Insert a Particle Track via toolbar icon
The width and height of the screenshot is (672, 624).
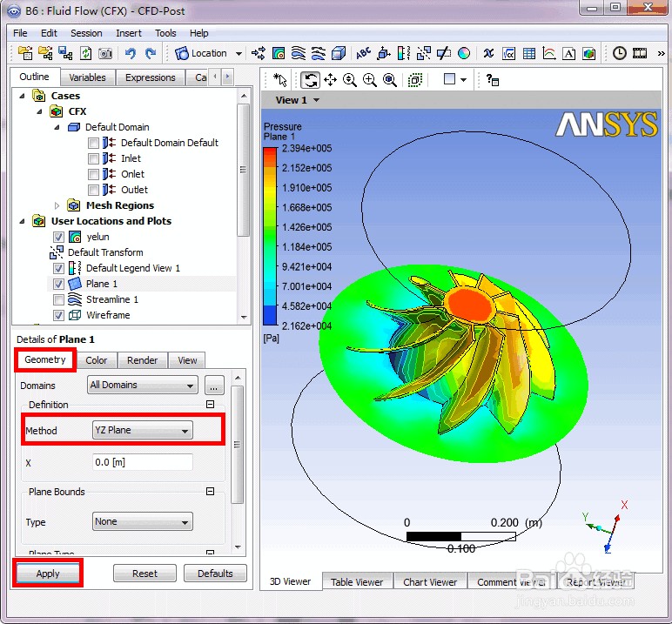click(x=318, y=53)
